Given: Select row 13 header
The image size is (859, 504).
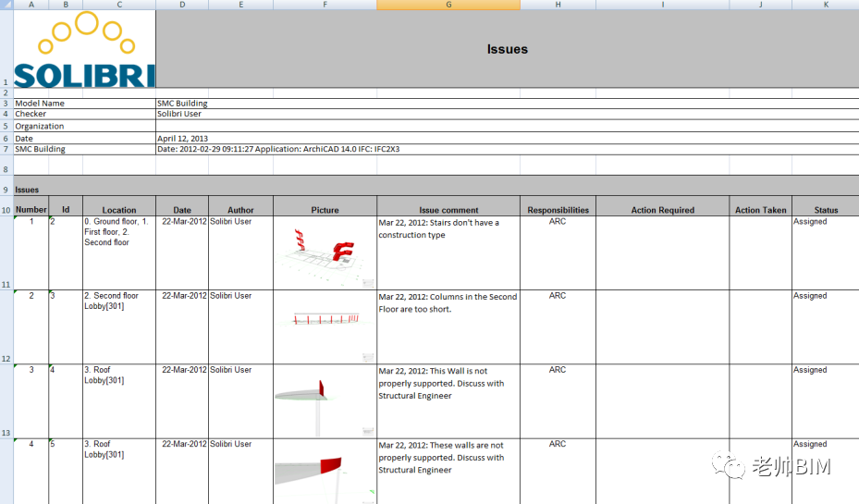Looking at the screenshot, I should pos(6,401).
